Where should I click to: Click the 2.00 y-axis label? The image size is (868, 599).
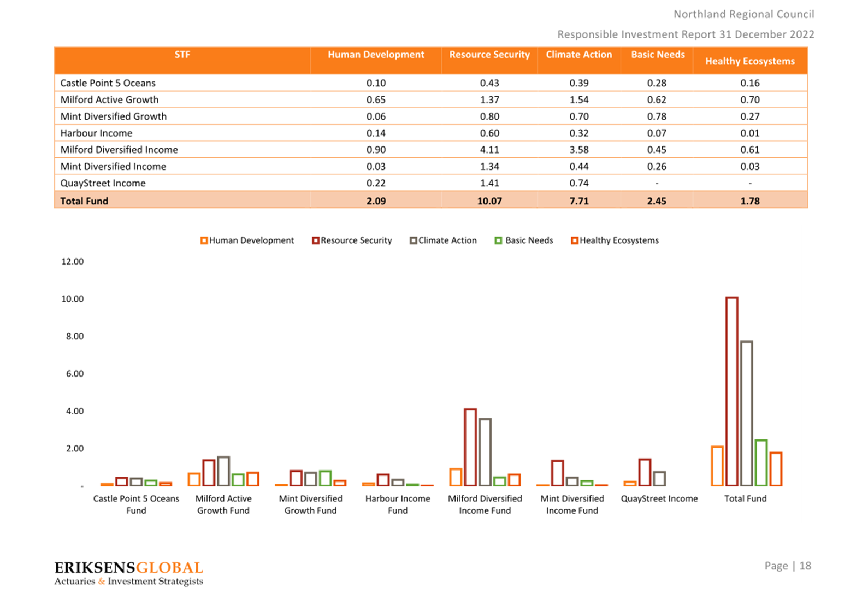[x=75, y=449]
